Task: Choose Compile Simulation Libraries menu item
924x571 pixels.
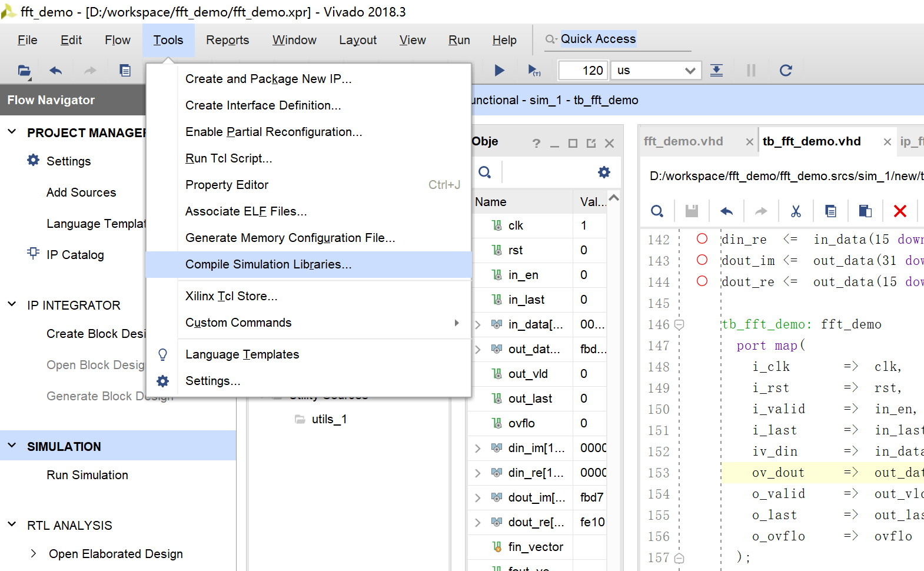Action: 308,264
